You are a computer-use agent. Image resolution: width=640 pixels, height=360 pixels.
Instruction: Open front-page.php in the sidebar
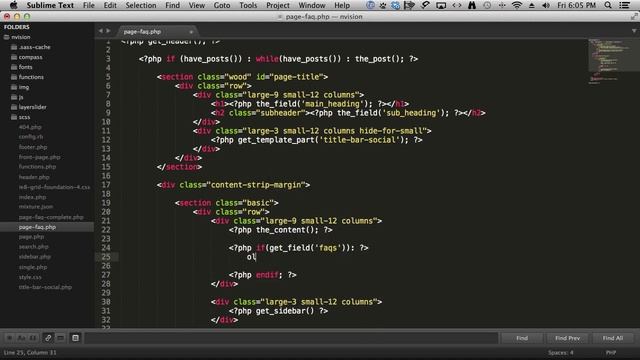[x=39, y=157]
